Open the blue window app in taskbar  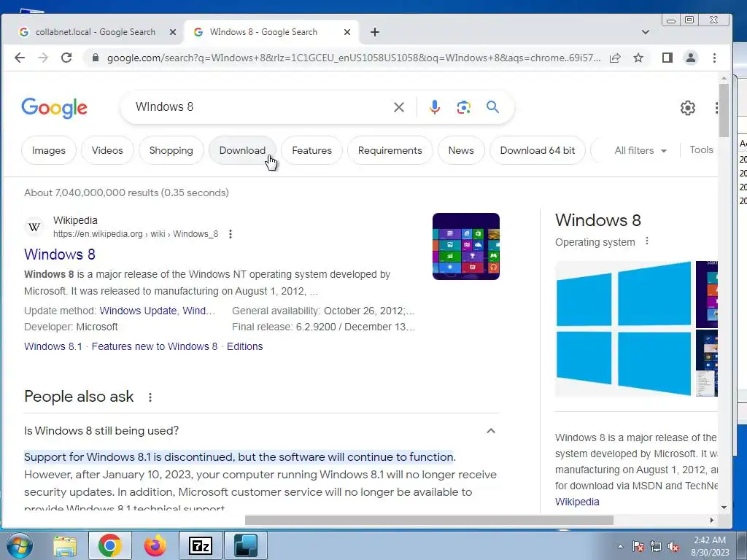click(x=246, y=545)
